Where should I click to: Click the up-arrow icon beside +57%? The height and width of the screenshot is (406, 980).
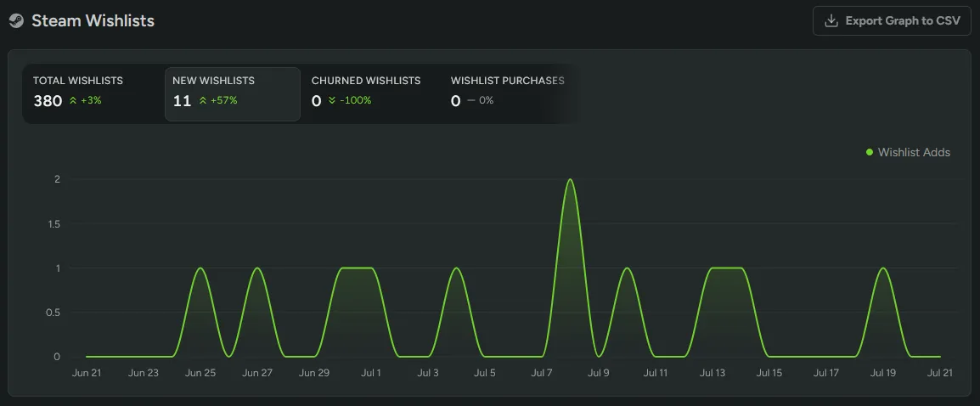[x=202, y=100]
